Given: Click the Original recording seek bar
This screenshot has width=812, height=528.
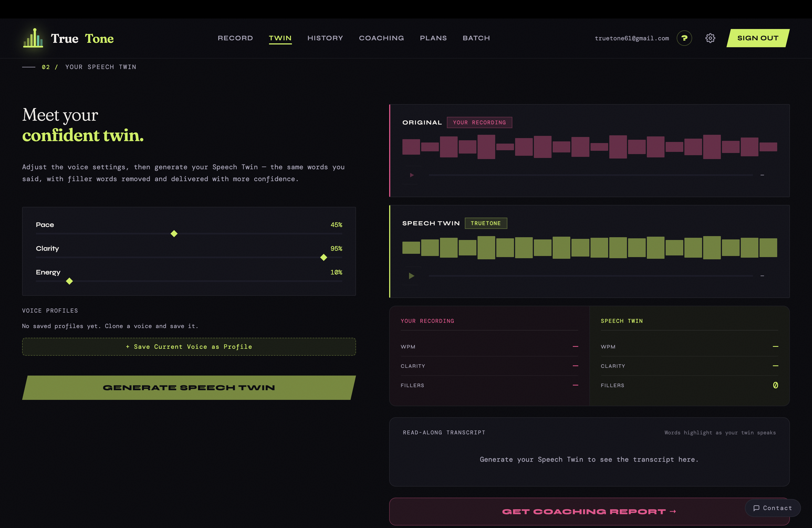Looking at the screenshot, I should (590, 175).
